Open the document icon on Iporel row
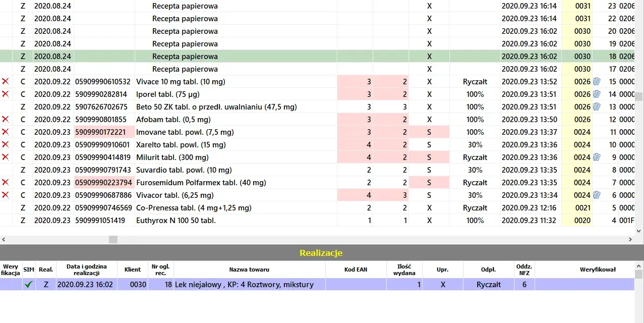Image resolution: width=644 pixels, height=323 pixels. (597, 94)
